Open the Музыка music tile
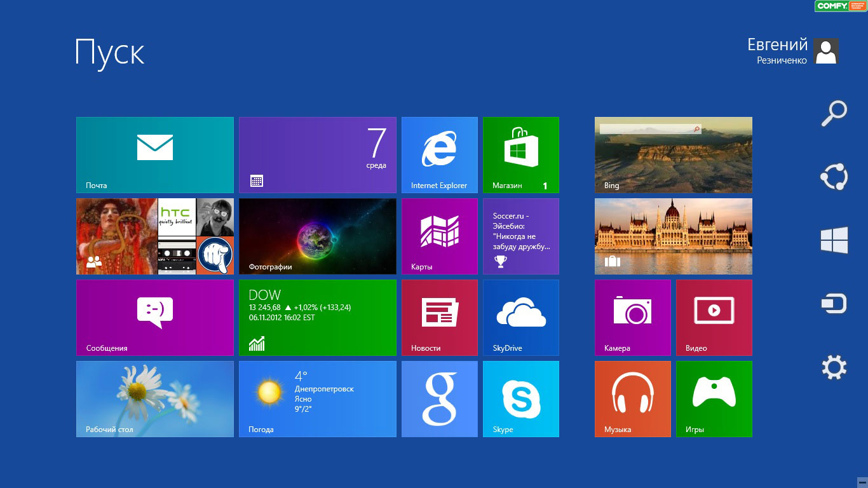Screen dimensions: 868x488 tap(633, 399)
